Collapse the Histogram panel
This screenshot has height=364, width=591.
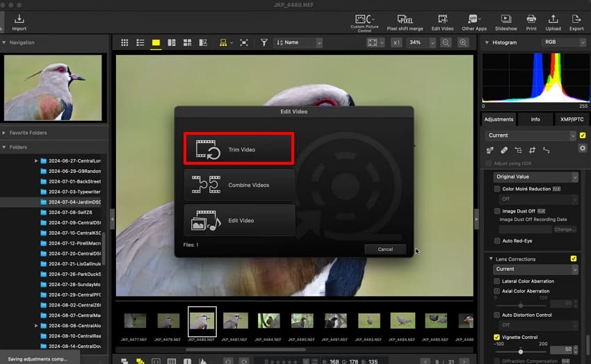(x=487, y=42)
